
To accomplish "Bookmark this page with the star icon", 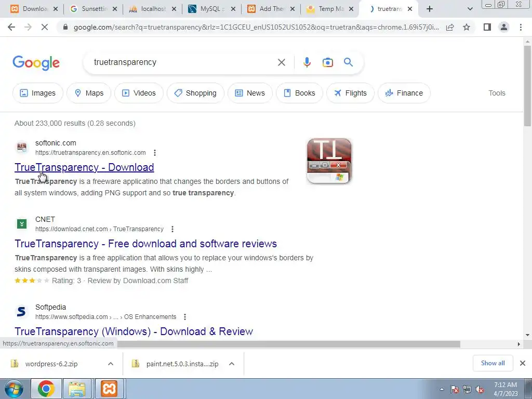I will coord(467,27).
